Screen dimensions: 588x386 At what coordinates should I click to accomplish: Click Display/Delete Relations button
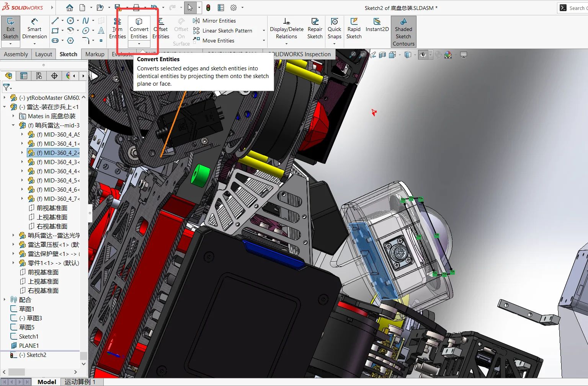point(287,28)
